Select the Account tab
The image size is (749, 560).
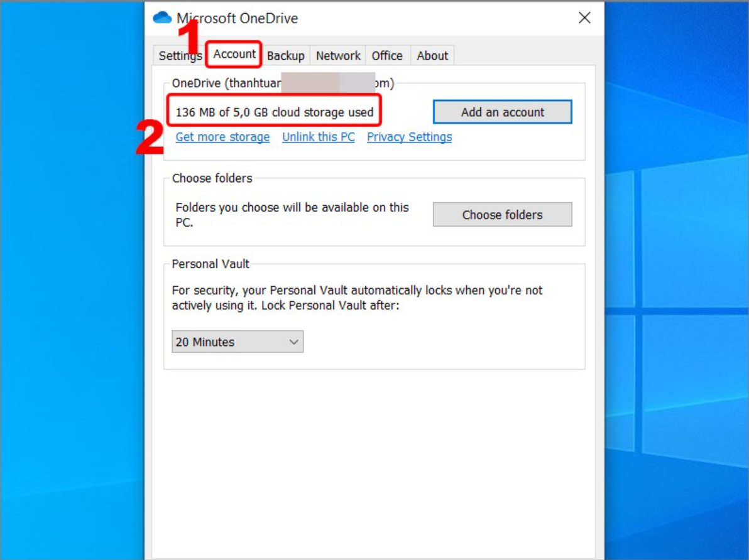point(234,55)
